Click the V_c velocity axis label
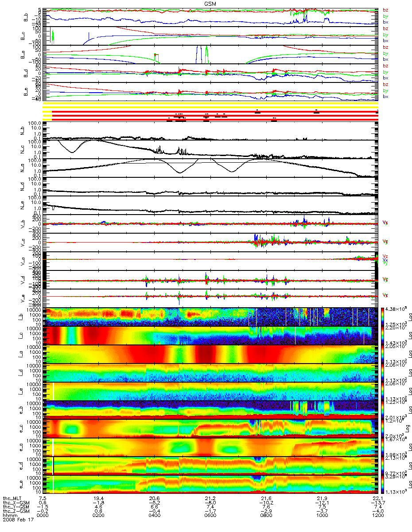 point(23,243)
